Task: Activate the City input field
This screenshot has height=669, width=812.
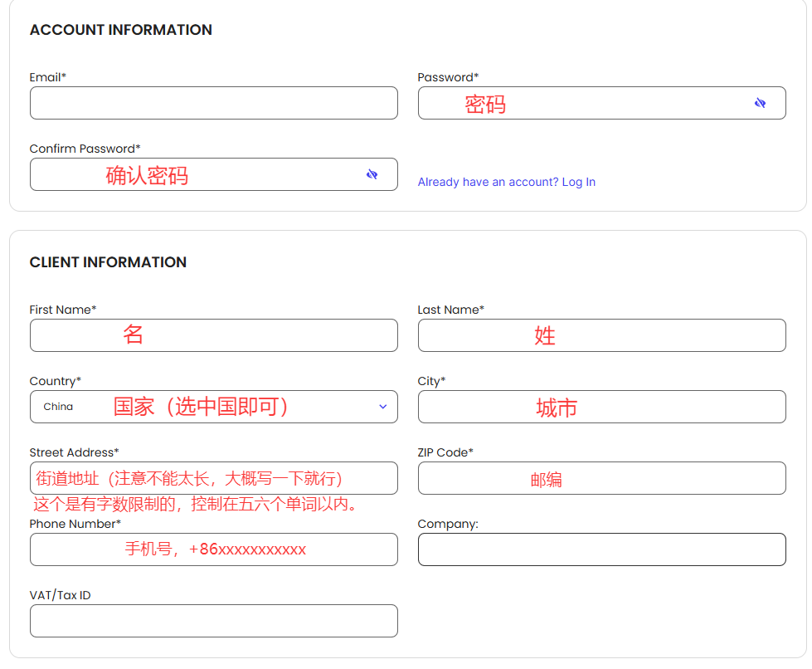Action: coord(602,407)
